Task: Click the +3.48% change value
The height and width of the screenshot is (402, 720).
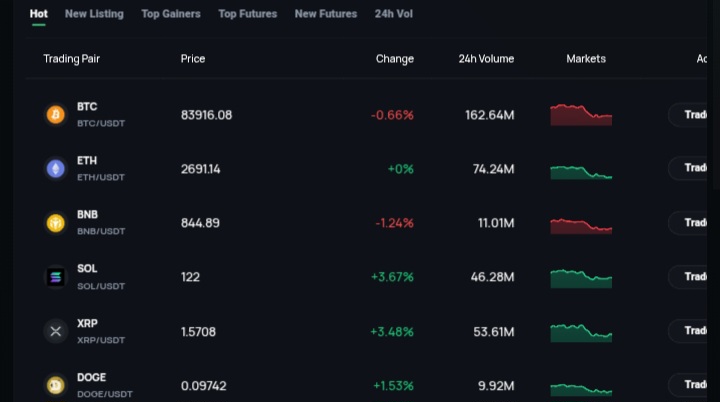Action: click(392, 332)
